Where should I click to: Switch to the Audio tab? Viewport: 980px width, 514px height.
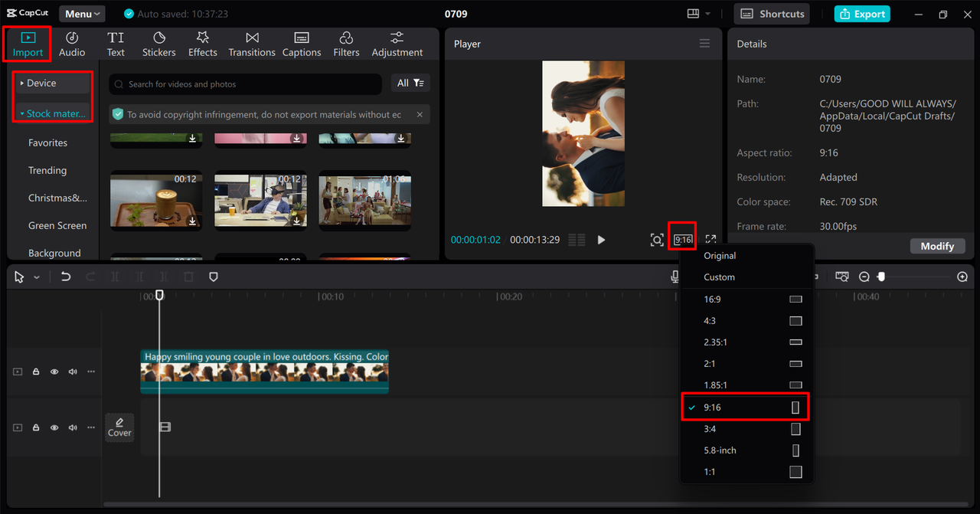(72, 44)
